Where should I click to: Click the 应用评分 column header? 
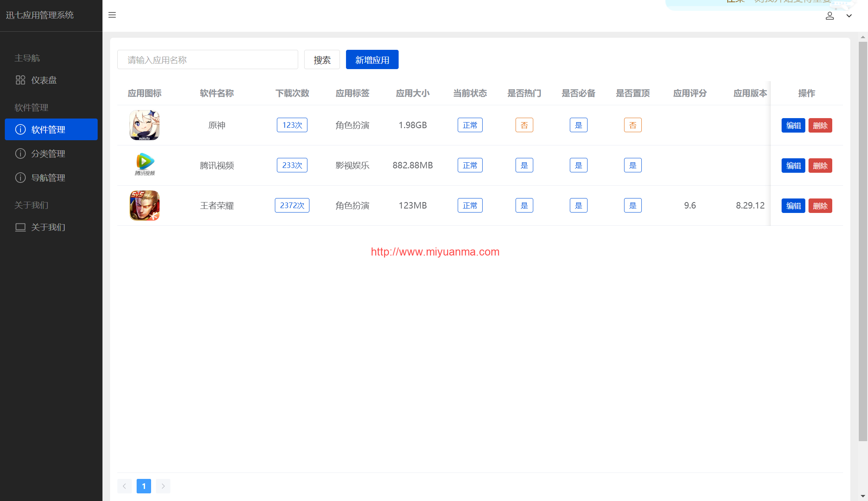690,93
